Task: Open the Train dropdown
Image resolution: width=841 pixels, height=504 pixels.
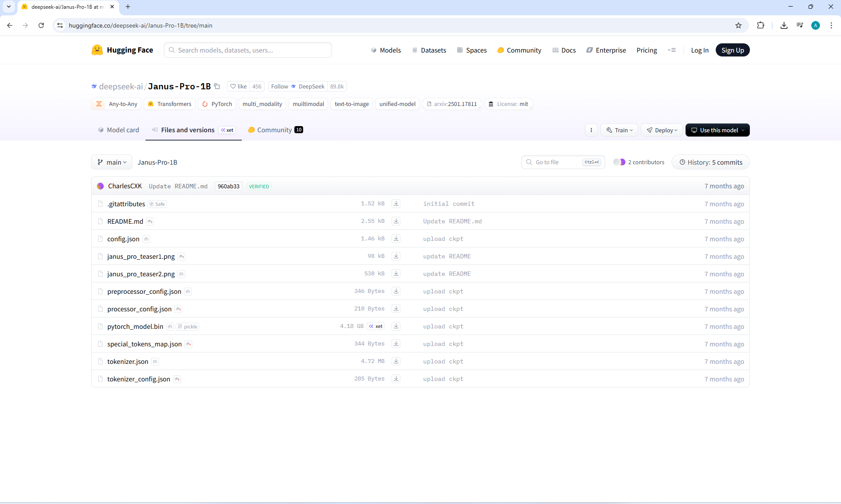Action: [x=619, y=130]
